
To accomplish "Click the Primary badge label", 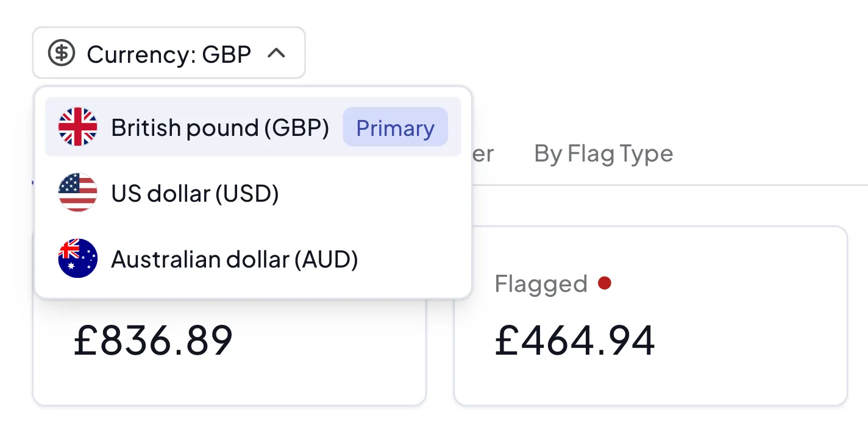I will point(395,127).
